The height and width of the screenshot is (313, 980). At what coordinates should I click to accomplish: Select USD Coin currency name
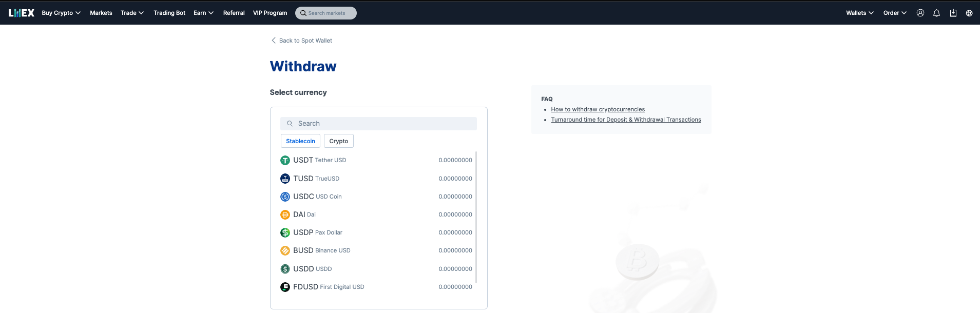(x=329, y=197)
